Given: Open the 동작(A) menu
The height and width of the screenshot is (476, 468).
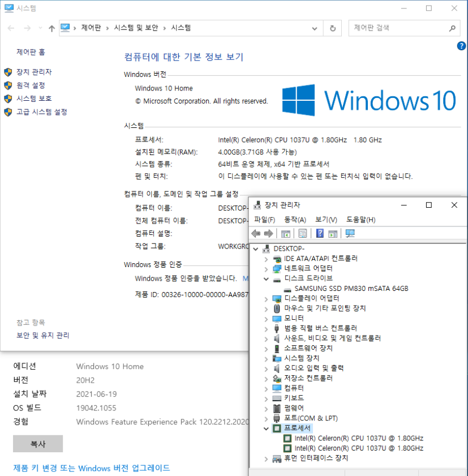Looking at the screenshot, I should pos(295,220).
